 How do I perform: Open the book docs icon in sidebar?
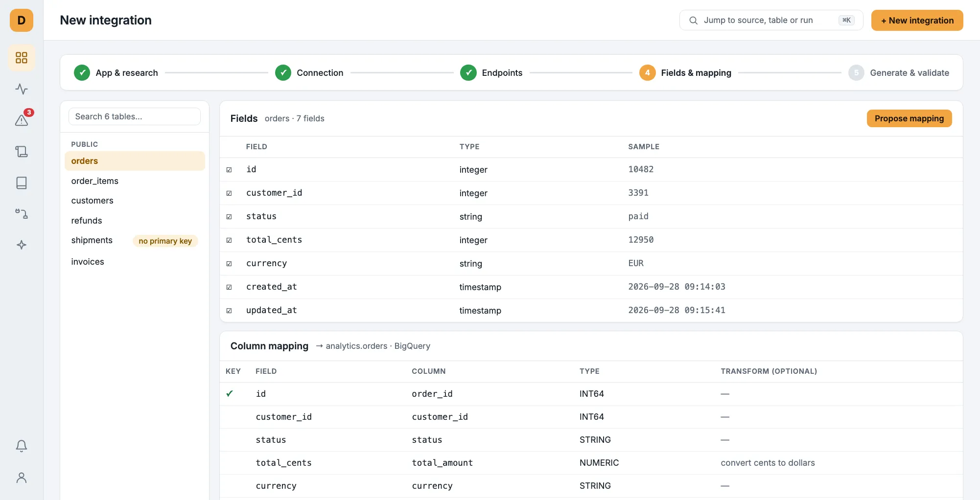[x=22, y=183]
